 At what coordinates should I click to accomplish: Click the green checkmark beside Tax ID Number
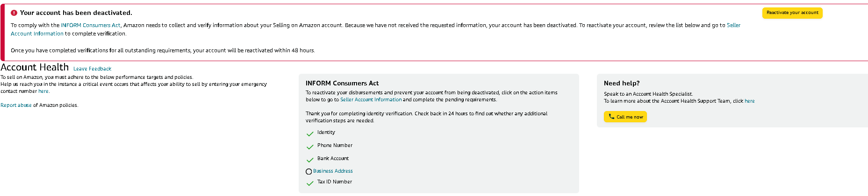(310, 183)
